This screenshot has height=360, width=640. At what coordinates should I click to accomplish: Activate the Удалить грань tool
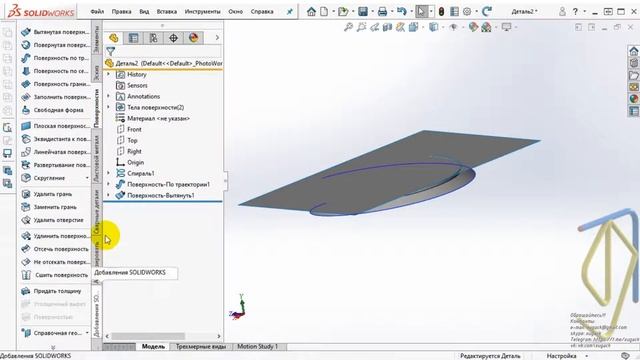click(47, 194)
